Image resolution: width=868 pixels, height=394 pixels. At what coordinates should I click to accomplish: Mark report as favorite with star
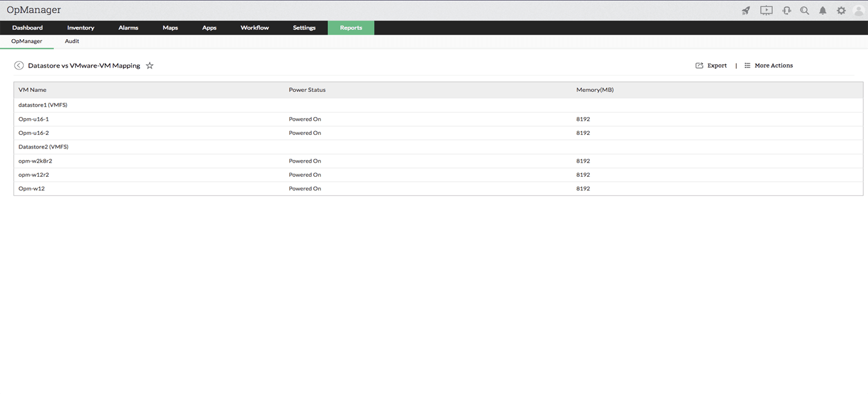pos(150,66)
